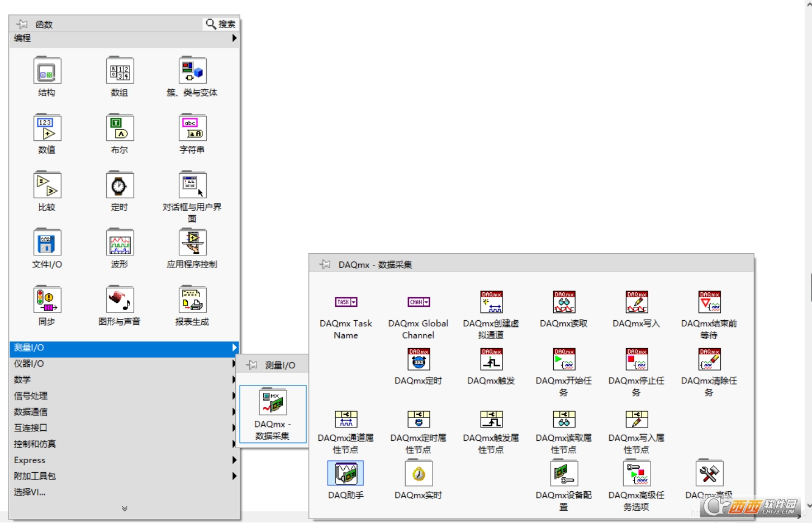
Task: Expand the 信号处理 category
Action: pyautogui.click(x=124, y=396)
